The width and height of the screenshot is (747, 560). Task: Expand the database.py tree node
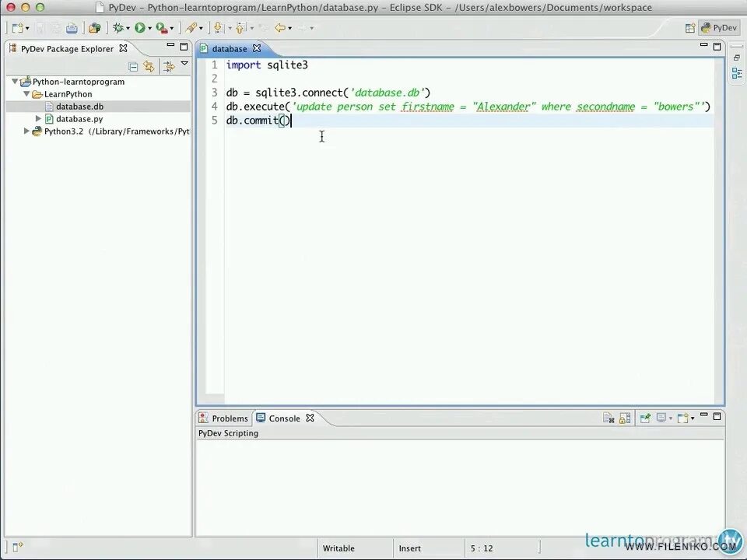click(39, 118)
